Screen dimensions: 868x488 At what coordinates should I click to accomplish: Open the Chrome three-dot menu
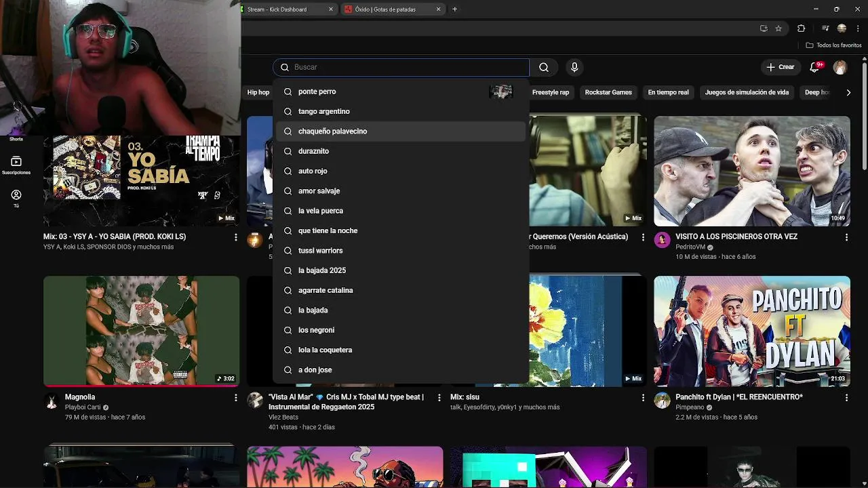click(858, 28)
